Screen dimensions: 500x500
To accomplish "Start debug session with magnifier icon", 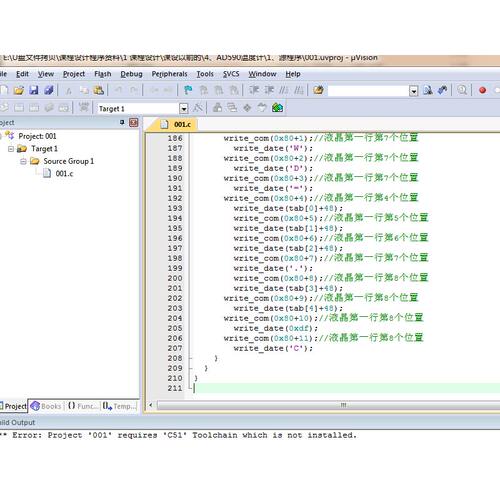I will [462, 90].
